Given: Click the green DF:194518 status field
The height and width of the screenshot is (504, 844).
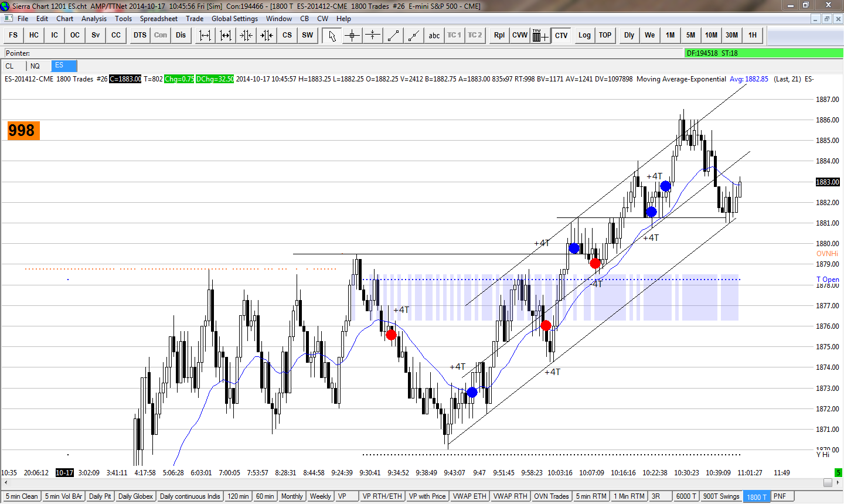Looking at the screenshot, I should (764, 53).
